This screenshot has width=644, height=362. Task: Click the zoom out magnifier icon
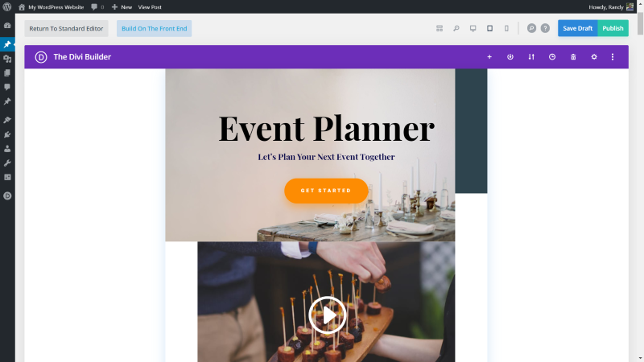tap(456, 28)
